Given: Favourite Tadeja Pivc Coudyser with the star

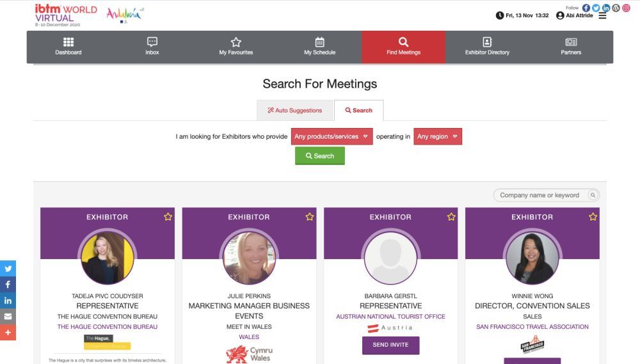Looking at the screenshot, I should (168, 217).
